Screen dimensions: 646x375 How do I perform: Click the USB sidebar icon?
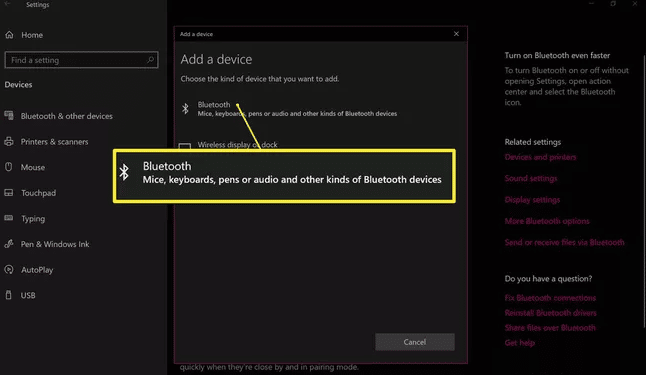pyautogui.click(x=9, y=295)
